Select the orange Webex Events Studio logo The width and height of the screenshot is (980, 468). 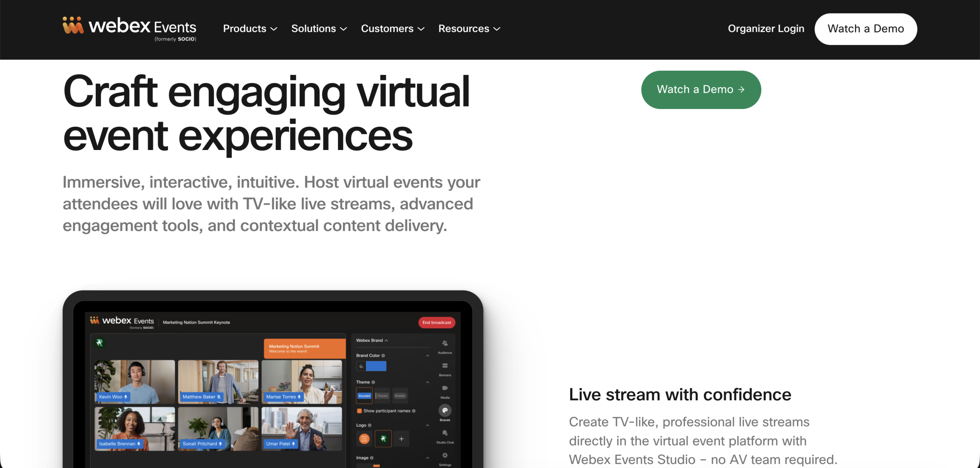(x=364, y=439)
